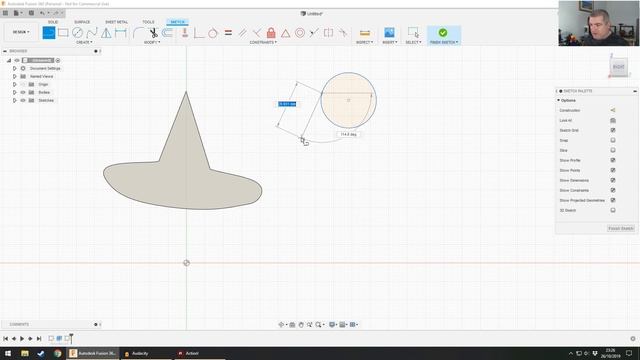Image resolution: width=640 pixels, height=360 pixels.
Task: Open the MODIFY dropdown menu
Action: (152, 42)
